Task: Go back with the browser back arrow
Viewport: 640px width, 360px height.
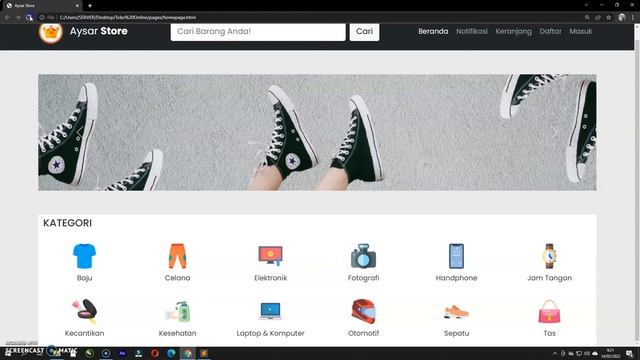Action: [x=7, y=18]
